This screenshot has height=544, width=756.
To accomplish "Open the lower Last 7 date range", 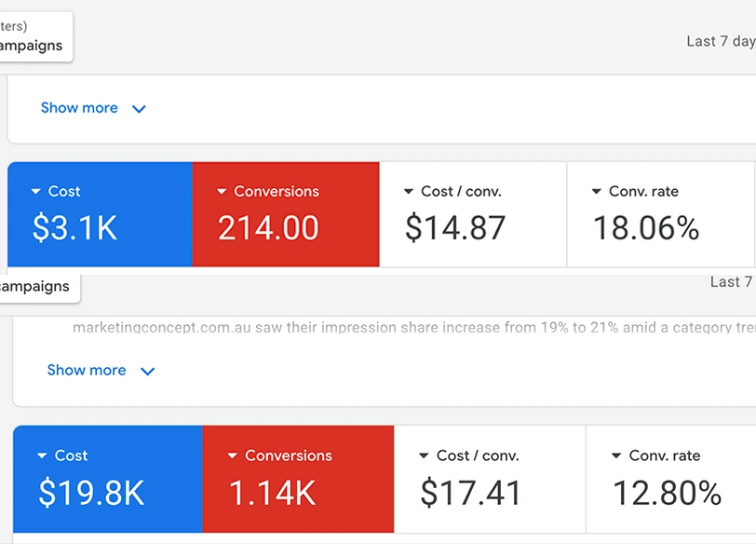I will tap(732, 281).
